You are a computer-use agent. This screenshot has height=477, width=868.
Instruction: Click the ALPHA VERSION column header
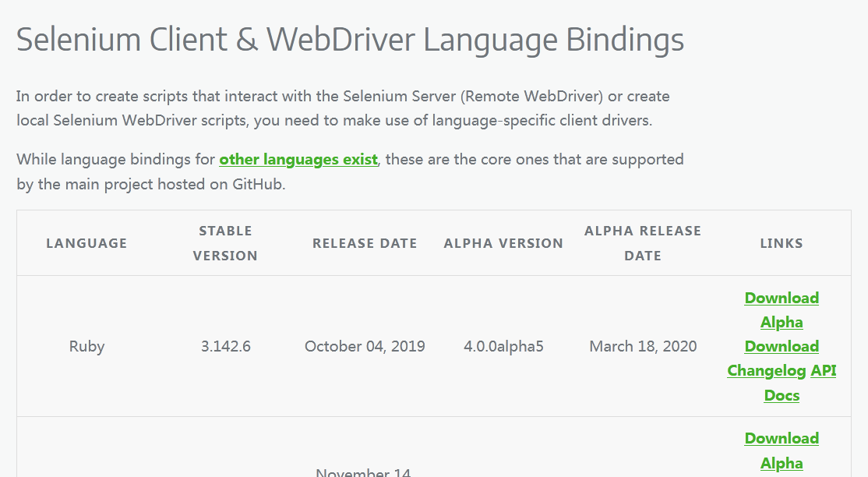tap(503, 243)
